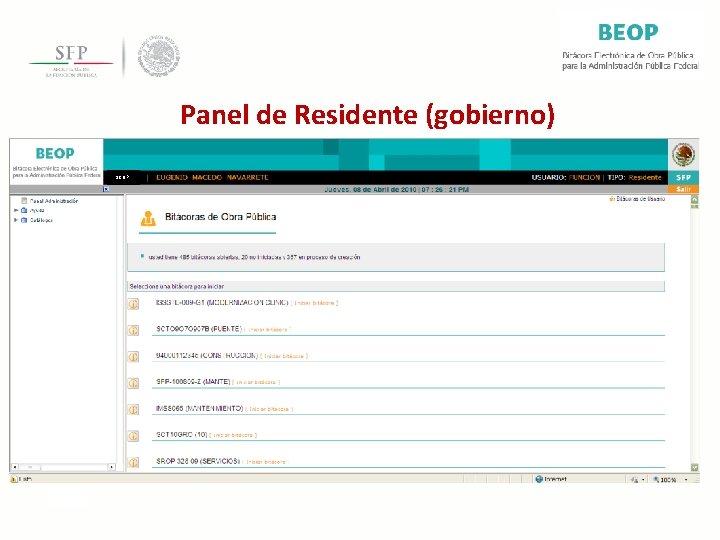Open bitácora icon for SCT10GRC (10) row
720x540 pixels.
point(134,436)
